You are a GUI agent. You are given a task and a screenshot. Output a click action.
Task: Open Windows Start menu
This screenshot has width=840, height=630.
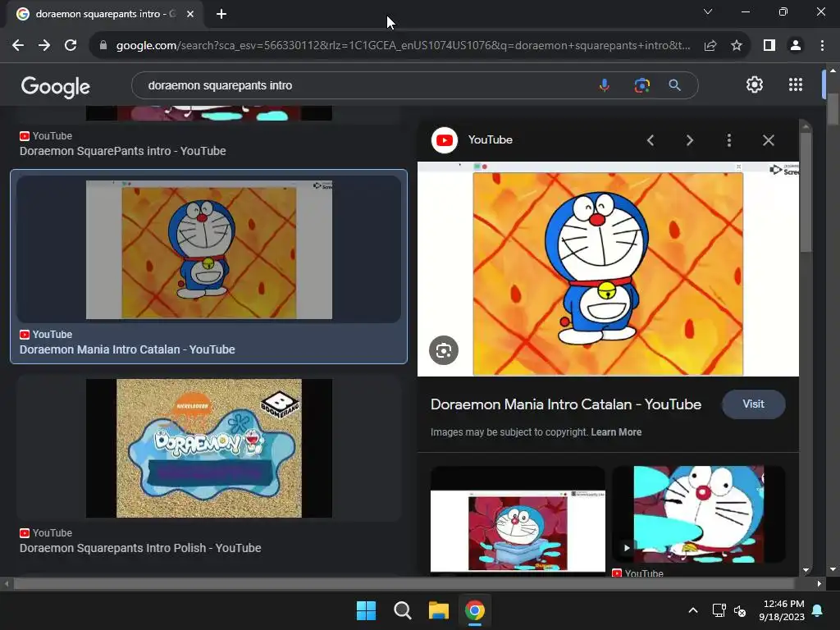click(367, 610)
